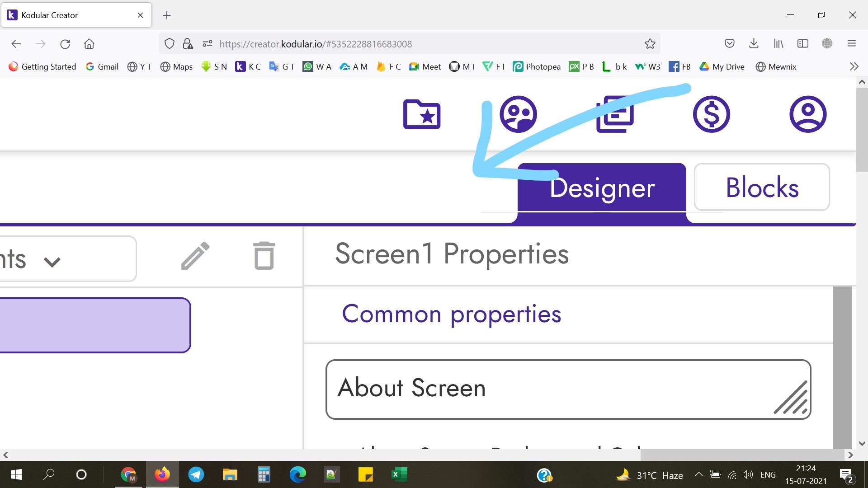Open a new Firefox tab
This screenshot has width=868, height=488.
(167, 15)
